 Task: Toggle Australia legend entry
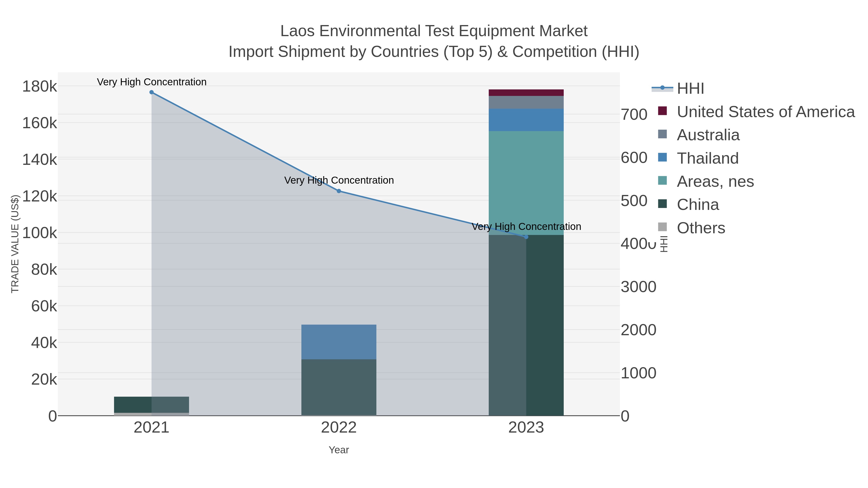(x=698, y=135)
